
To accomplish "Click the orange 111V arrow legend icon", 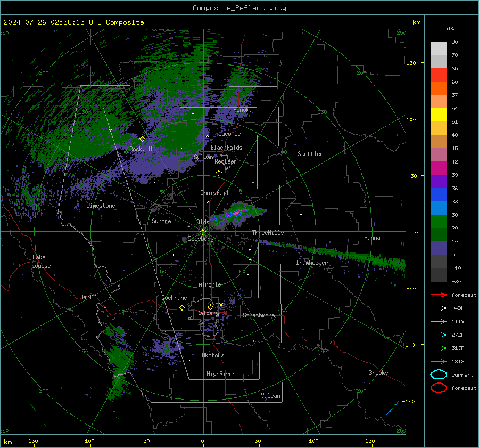I will (439, 321).
